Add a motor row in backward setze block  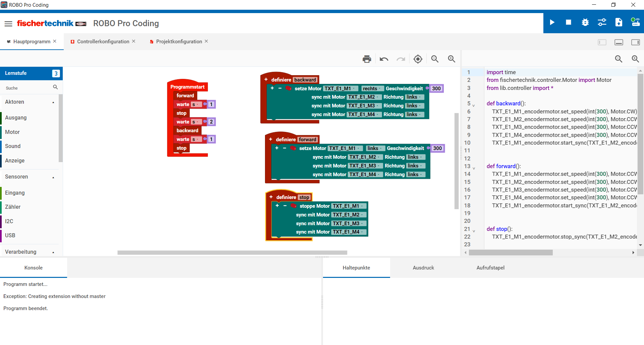[272, 88]
